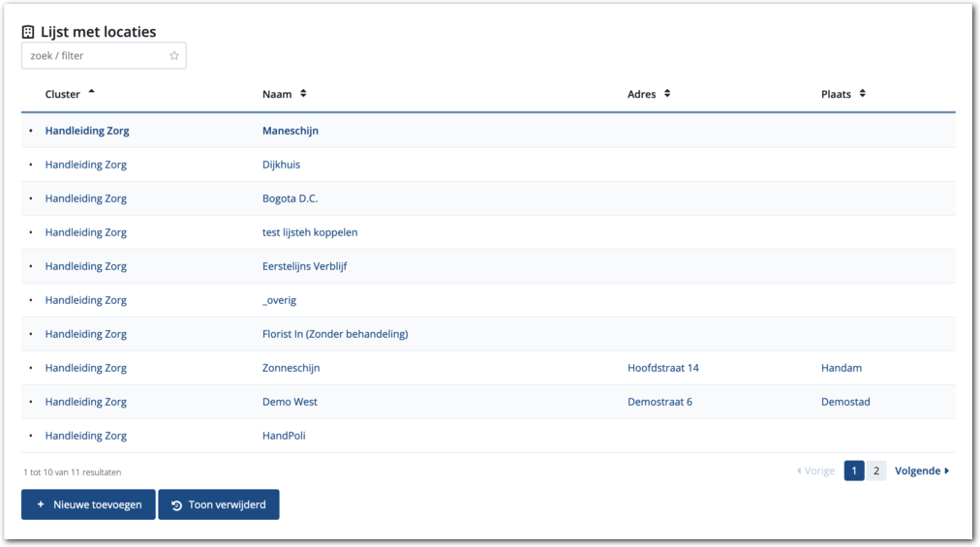Click the building icon beside Lijst met locaties
The width and height of the screenshot is (980, 547).
[28, 32]
